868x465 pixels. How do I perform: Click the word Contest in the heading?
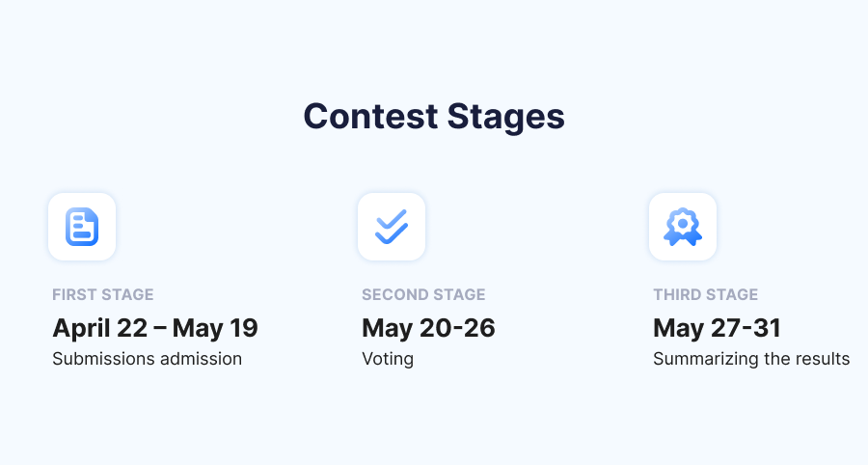pyautogui.click(x=370, y=116)
